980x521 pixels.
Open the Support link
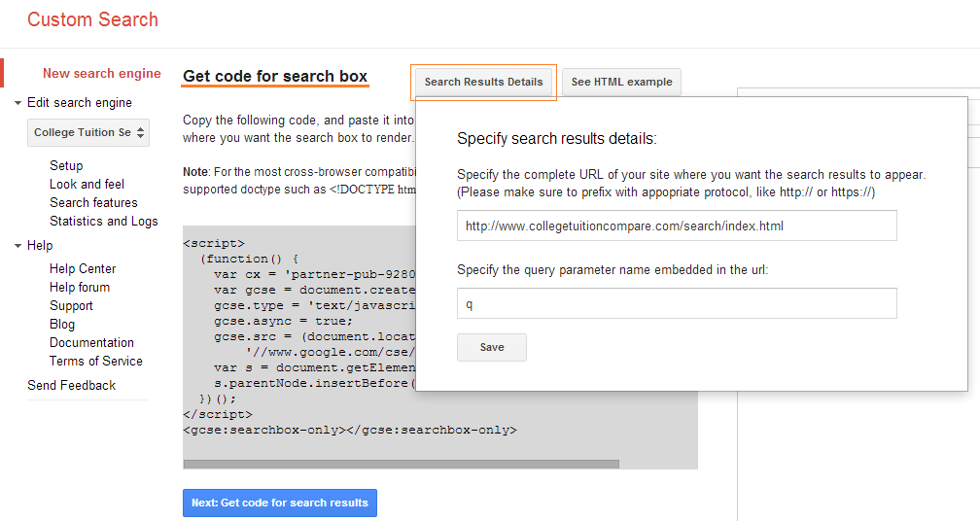point(71,305)
